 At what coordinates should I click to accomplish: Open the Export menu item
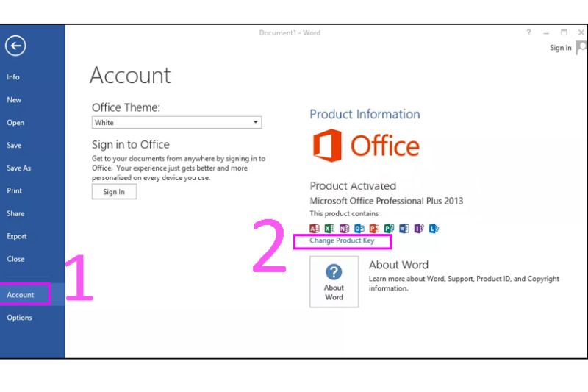tap(16, 236)
